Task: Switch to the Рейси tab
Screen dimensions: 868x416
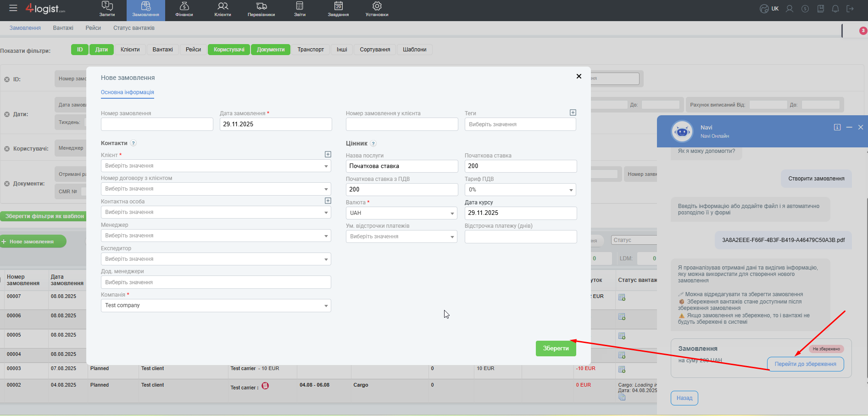Action: 93,28
